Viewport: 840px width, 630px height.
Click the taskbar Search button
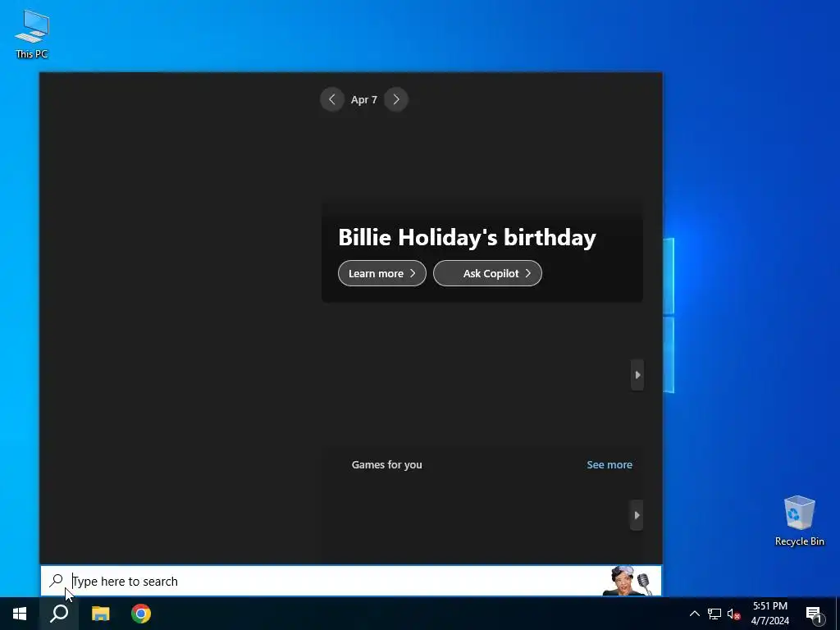pos(59,614)
